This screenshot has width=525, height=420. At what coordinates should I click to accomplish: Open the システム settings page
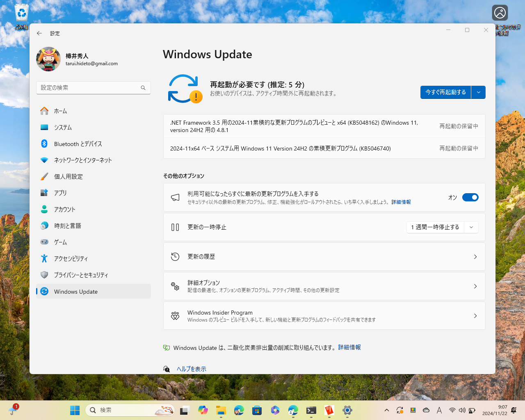pos(94,128)
